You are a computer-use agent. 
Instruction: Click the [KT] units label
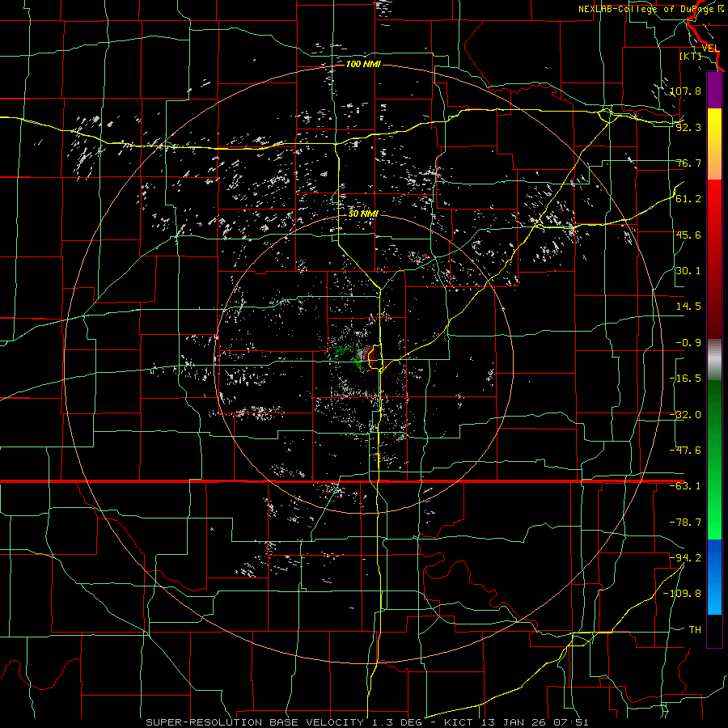(x=691, y=56)
